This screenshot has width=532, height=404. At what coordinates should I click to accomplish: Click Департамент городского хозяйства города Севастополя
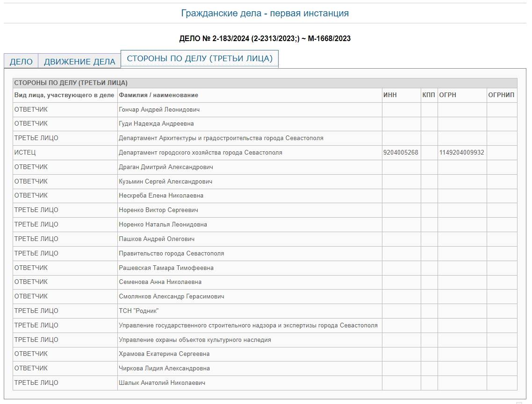tap(201, 153)
